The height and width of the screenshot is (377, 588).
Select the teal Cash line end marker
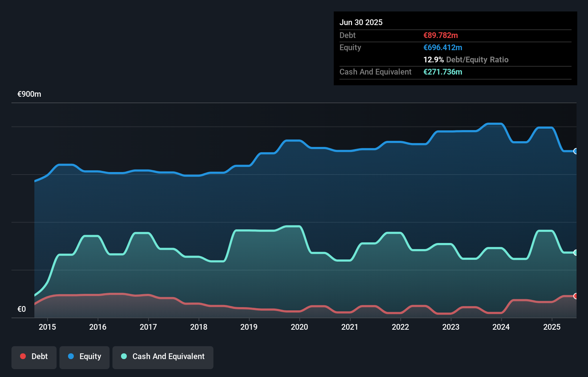pos(575,253)
